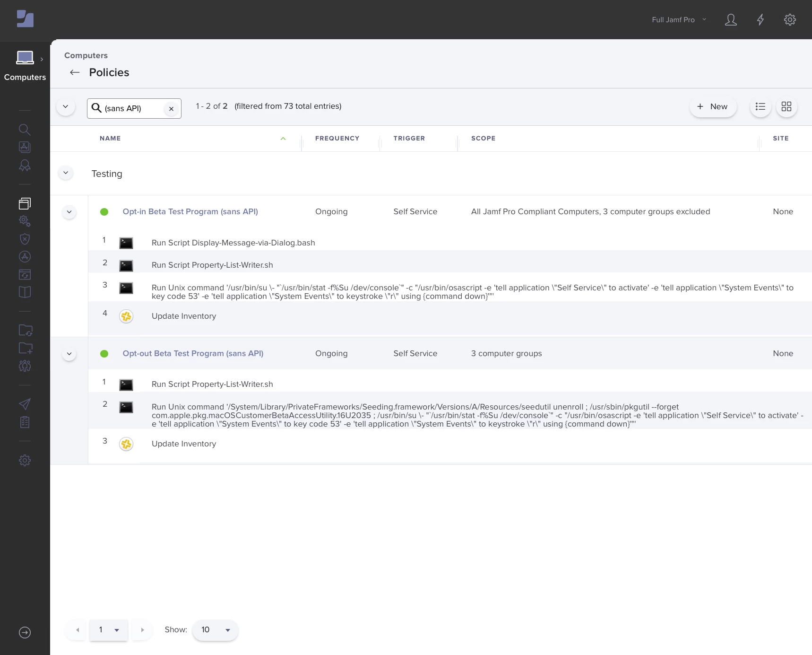Click 'All Jamf Pro Compliant Computers' scope cell
The height and width of the screenshot is (655, 812).
click(x=590, y=212)
